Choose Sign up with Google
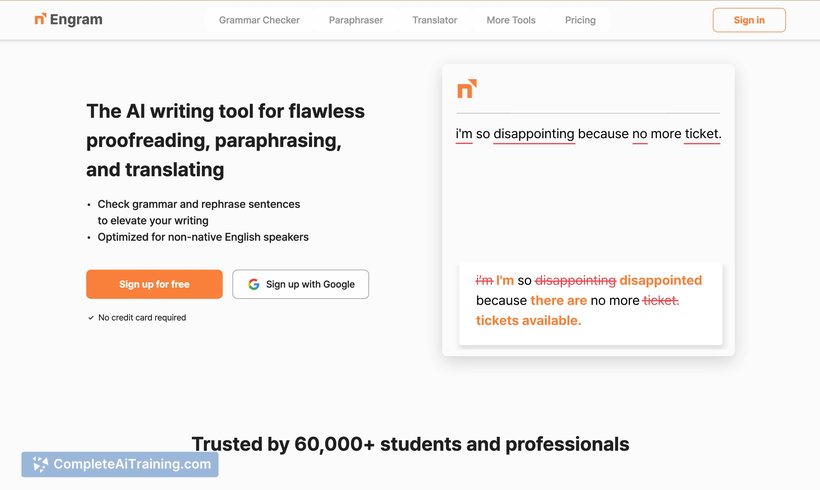This screenshot has height=490, width=820. (300, 284)
